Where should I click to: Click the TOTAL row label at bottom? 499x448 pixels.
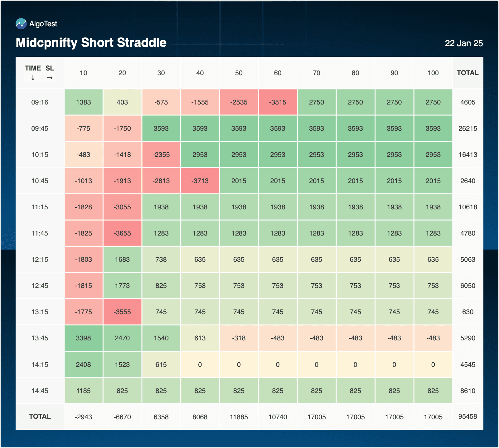(x=40, y=416)
